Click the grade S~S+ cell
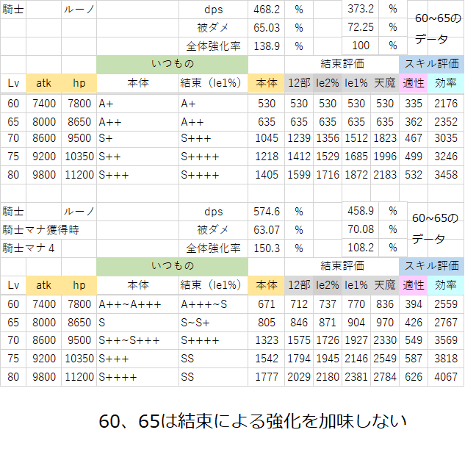The image size is (476, 452). (x=195, y=323)
